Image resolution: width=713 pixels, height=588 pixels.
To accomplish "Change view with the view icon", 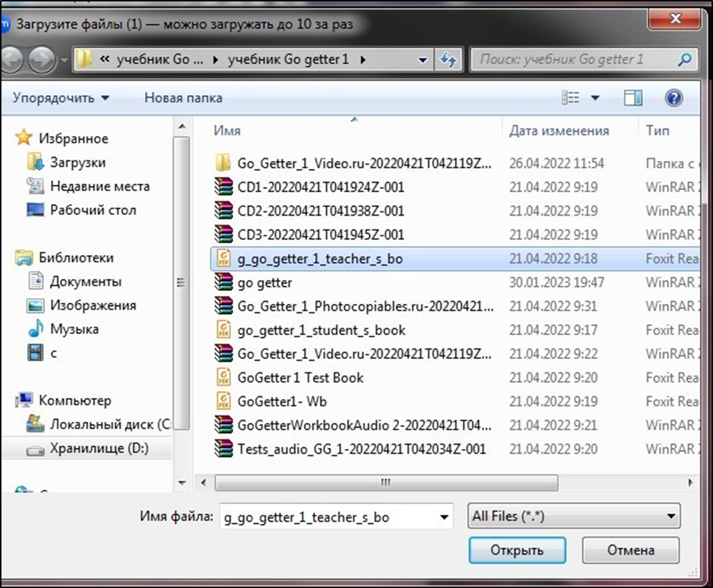I will coord(570,97).
